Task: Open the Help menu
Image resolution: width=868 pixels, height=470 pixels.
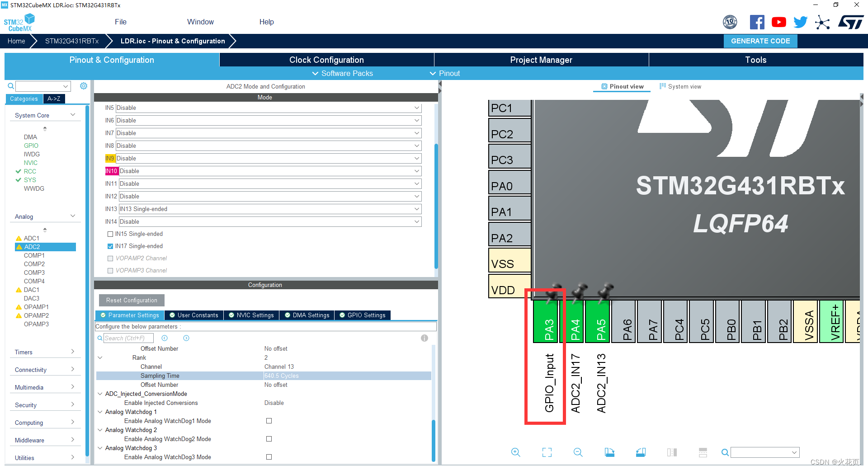Action: pos(267,22)
